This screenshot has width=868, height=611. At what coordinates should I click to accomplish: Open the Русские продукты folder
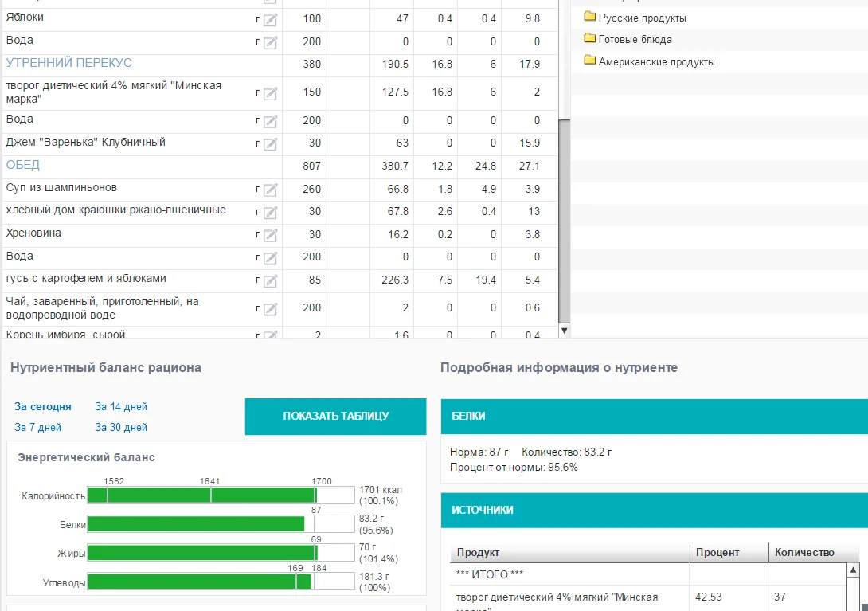pos(642,18)
